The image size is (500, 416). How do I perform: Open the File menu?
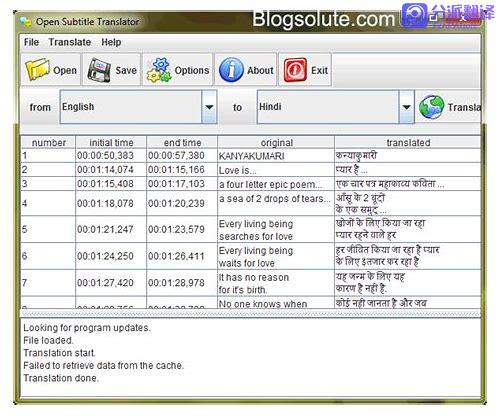click(31, 42)
